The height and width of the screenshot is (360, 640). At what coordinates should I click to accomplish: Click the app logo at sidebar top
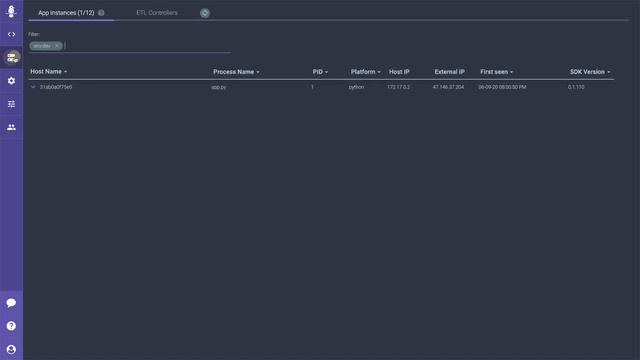[11, 11]
